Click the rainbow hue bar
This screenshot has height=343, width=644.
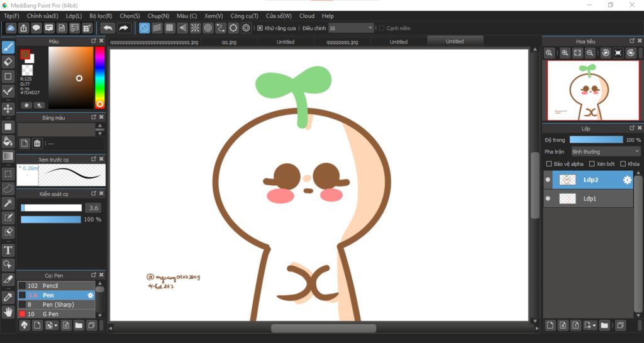tap(99, 77)
